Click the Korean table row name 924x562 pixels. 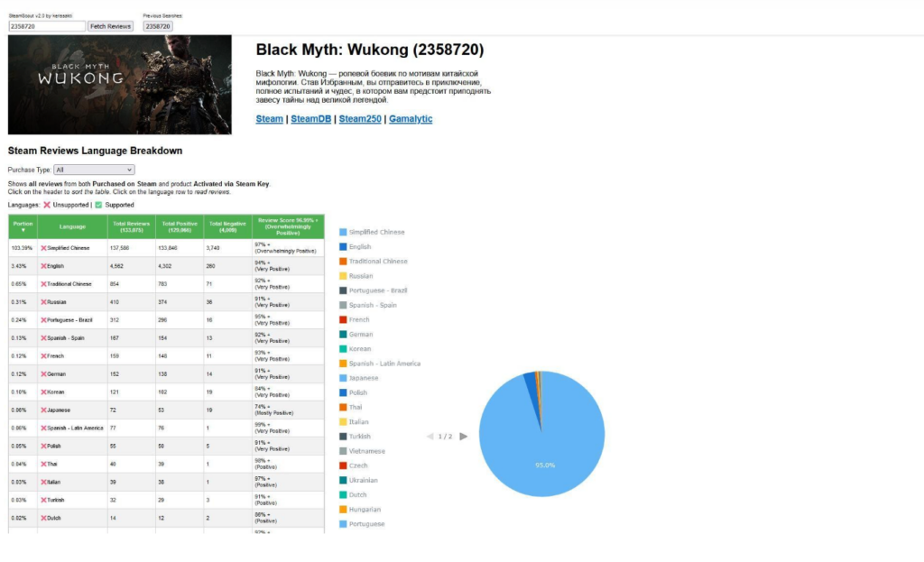pos(56,392)
